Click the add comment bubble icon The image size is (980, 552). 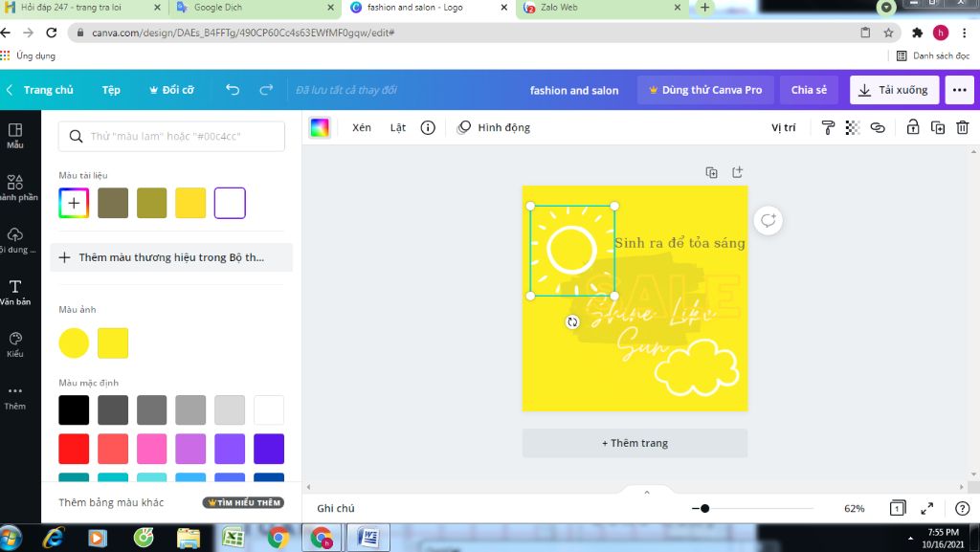(x=768, y=220)
